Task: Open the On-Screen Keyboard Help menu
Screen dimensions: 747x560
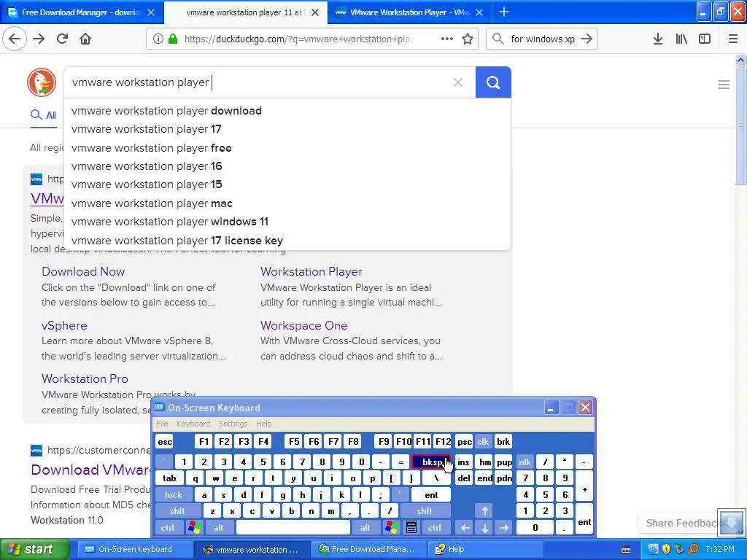Action: (263, 424)
